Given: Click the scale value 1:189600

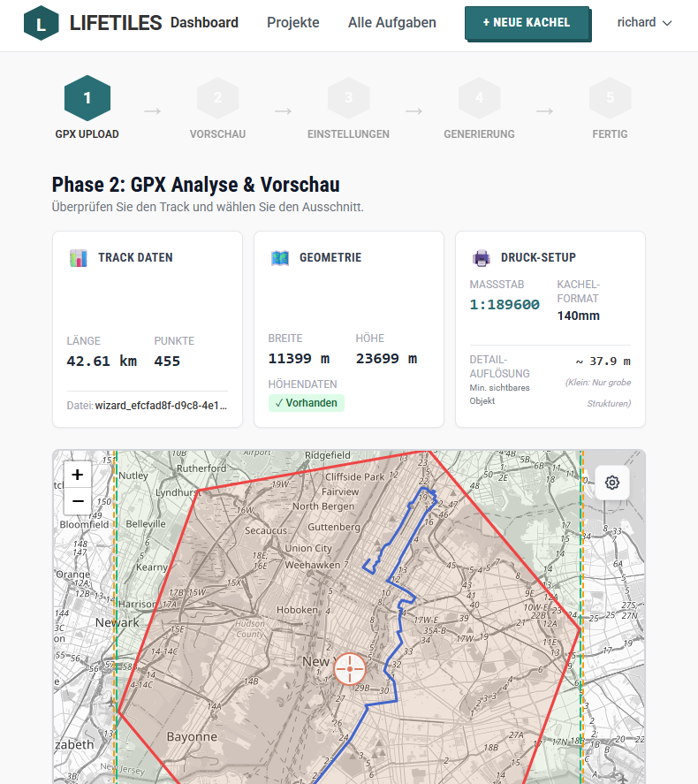Looking at the screenshot, I should [505, 305].
